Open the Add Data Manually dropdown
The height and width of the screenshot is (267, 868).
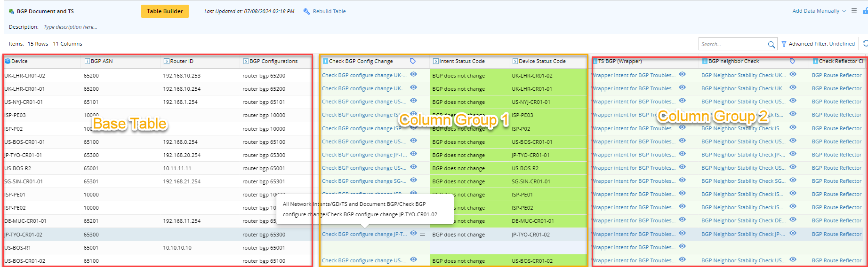pyautogui.click(x=819, y=11)
